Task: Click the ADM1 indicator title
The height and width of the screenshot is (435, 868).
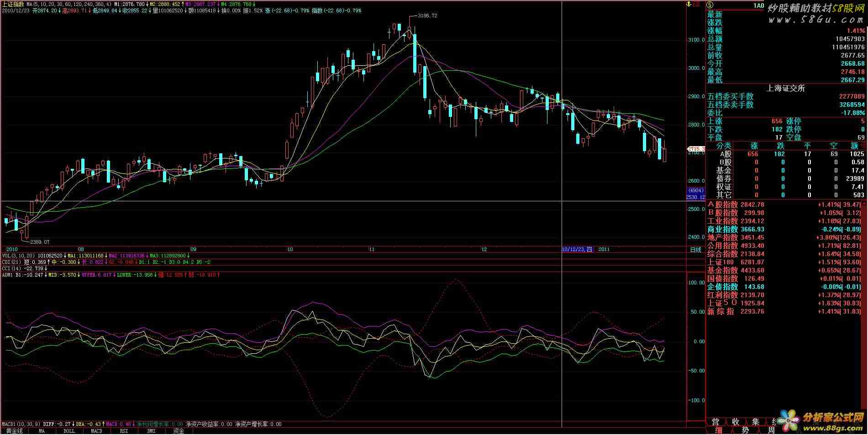Action: tap(8, 275)
